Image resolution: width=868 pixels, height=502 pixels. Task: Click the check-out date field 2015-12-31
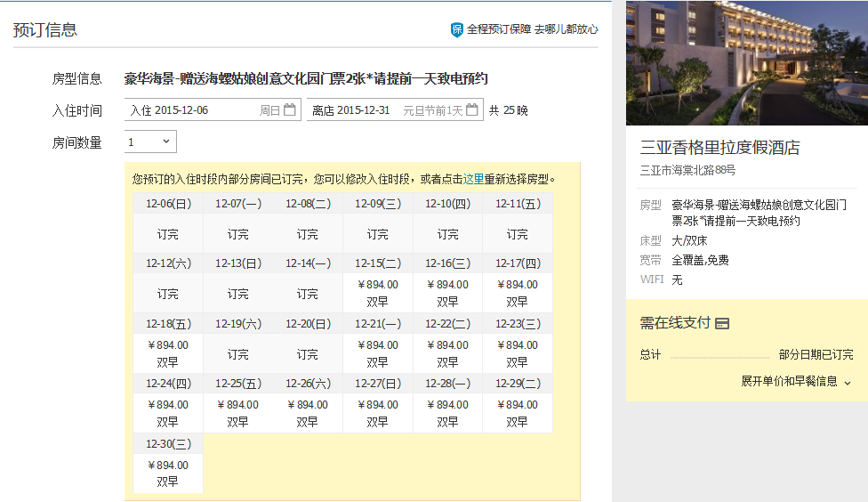point(365,110)
